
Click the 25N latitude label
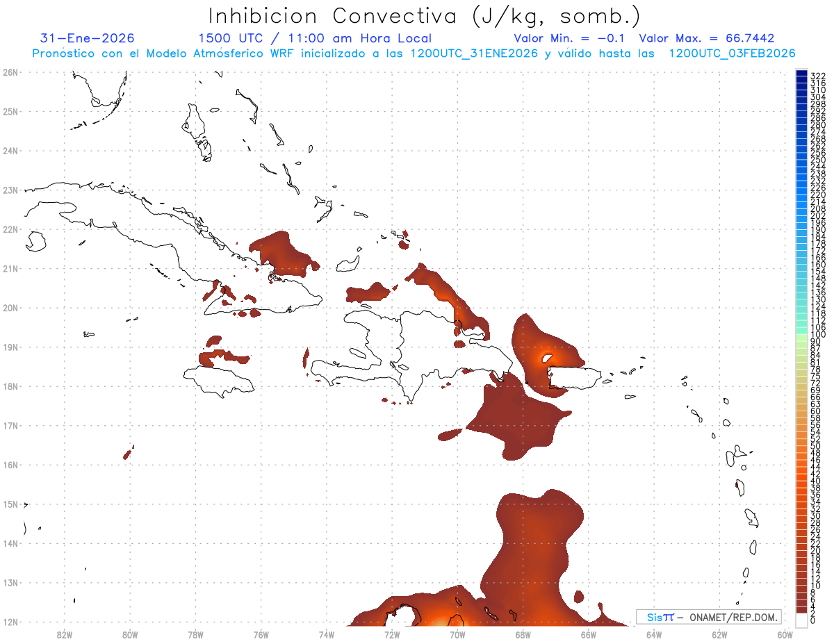10,111
